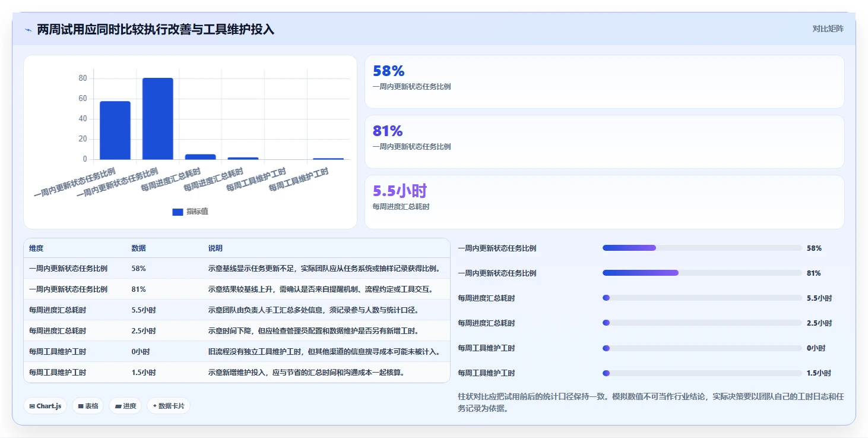Screen dimensions: 868x438
Task: Select the 2.5小时 cell in the table
Action: click(x=144, y=331)
